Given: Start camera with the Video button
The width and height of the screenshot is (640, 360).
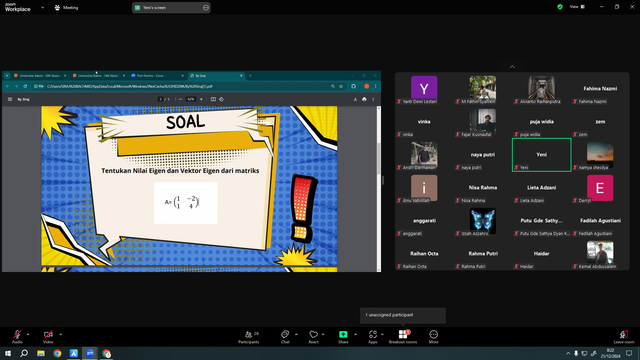Looking at the screenshot, I should click(x=48, y=337).
